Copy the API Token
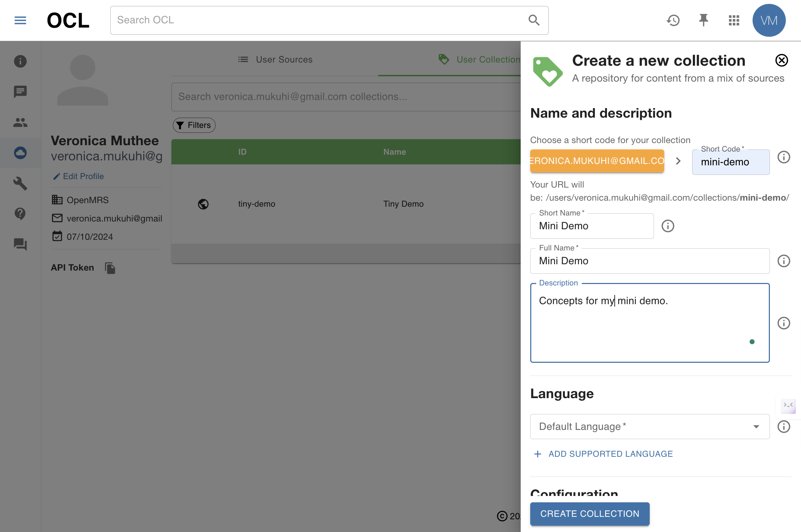The width and height of the screenshot is (801, 532). click(110, 268)
